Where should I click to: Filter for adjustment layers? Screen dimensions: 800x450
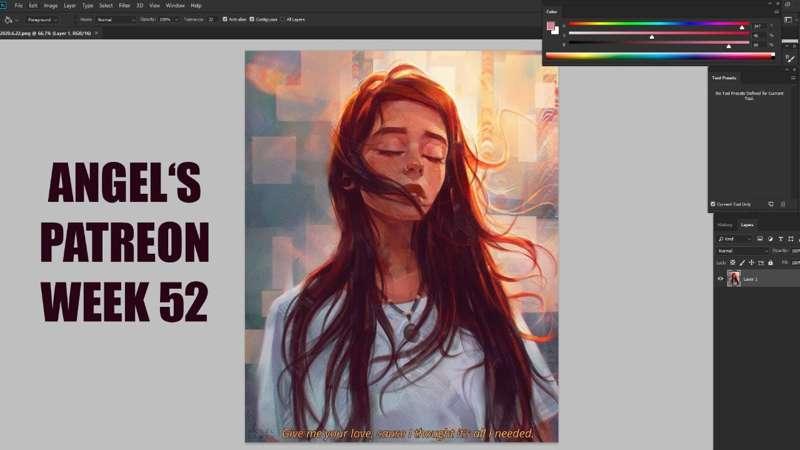pyautogui.click(x=770, y=239)
